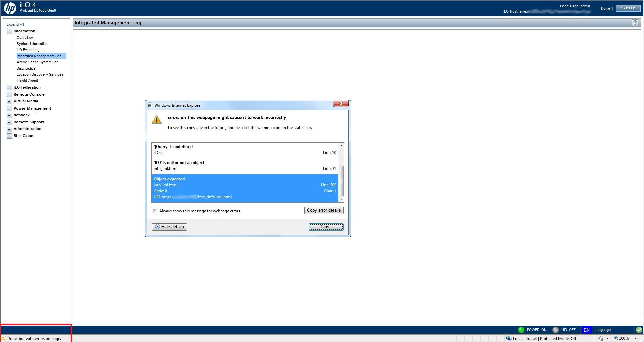The width and height of the screenshot is (644, 342).
Task: Open the zoom level dropdown arrow
Action: 635,338
